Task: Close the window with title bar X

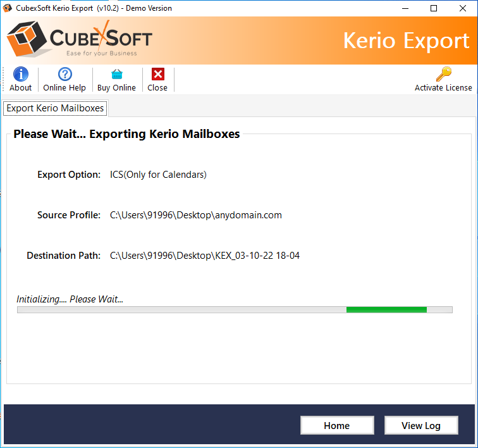Action: pyautogui.click(x=463, y=8)
